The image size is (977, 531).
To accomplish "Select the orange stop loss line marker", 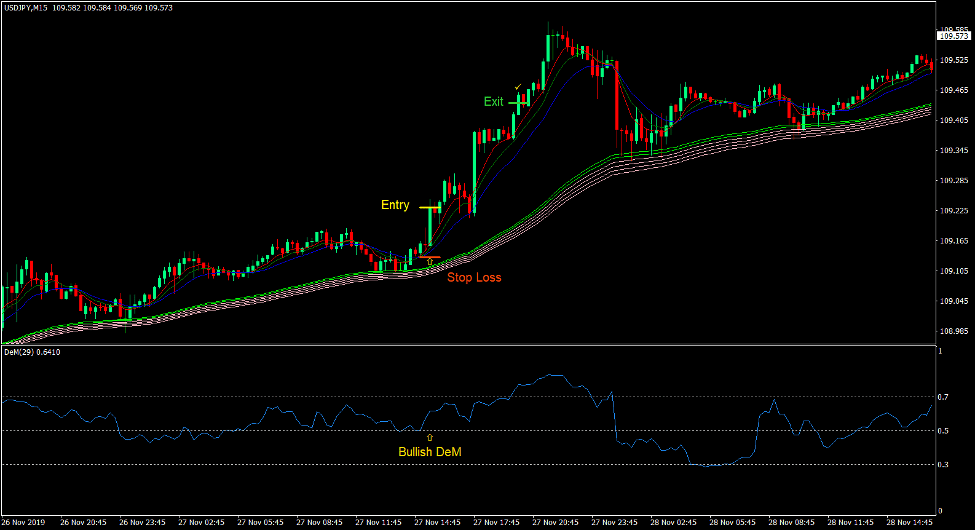I will [x=429, y=257].
